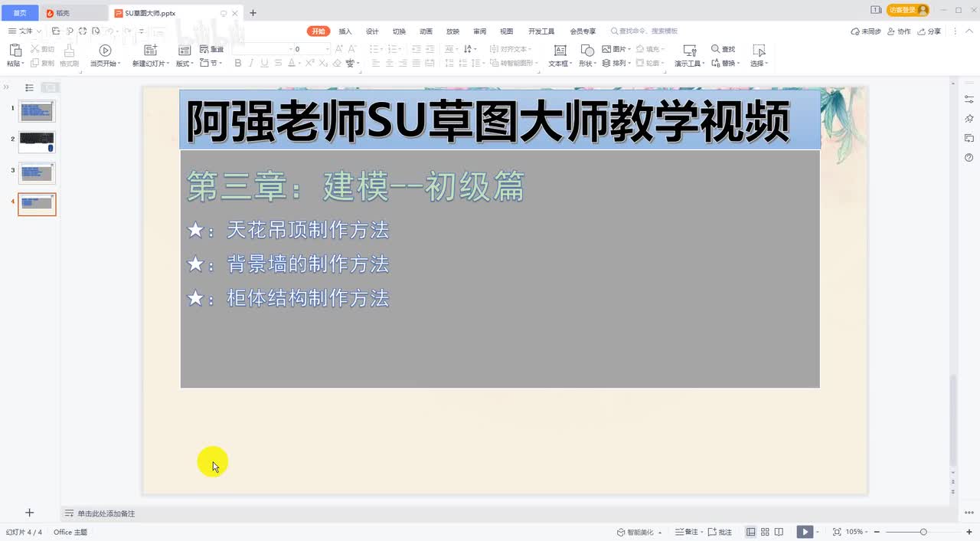Click the outline view icon in sidebar

[29, 87]
